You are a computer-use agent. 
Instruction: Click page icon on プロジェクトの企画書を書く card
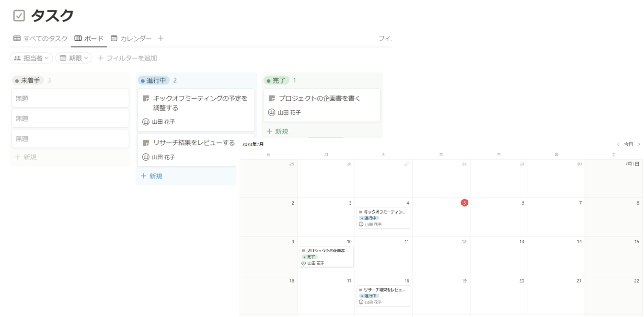[272, 98]
